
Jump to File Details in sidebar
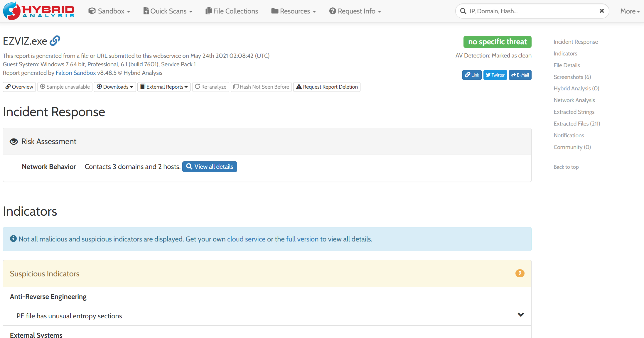tap(567, 65)
